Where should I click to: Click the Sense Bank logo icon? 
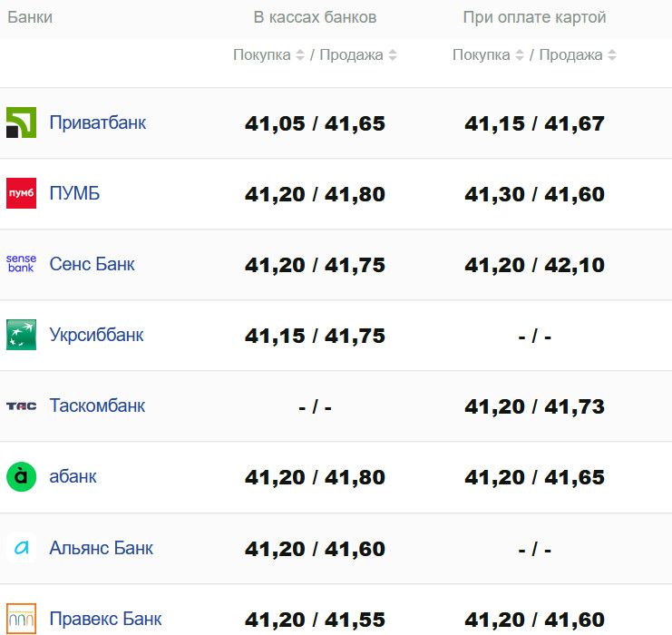pos(21,264)
